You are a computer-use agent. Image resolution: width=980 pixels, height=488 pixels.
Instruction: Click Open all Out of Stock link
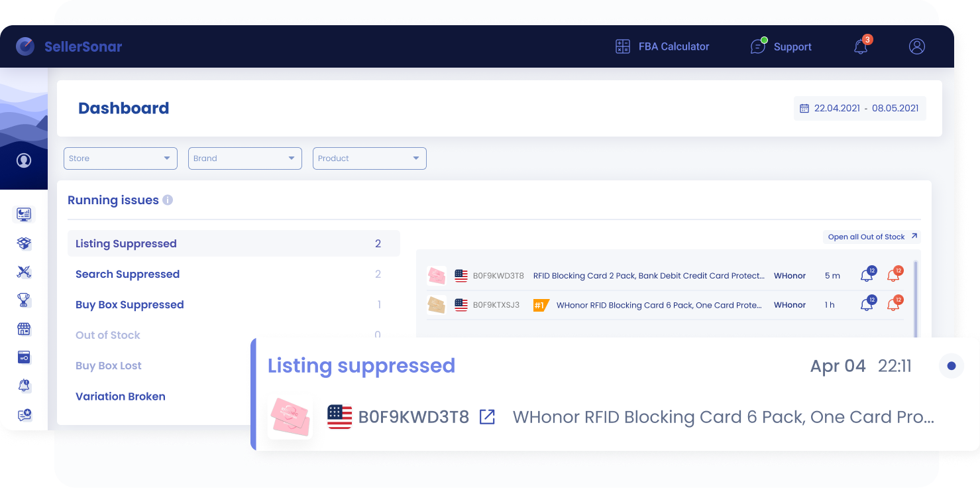point(872,237)
